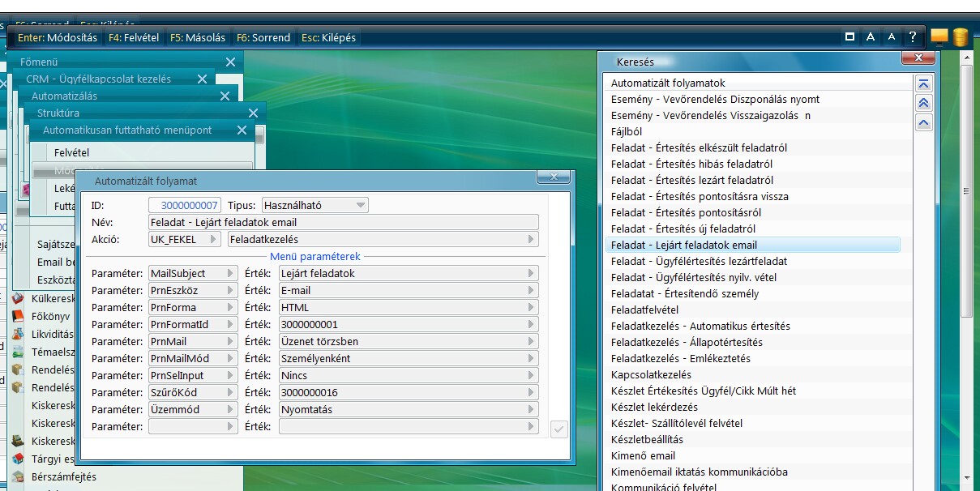This screenshot has width=980, height=491.
Task: Open the PrnForma value HTML selector
Action: point(531,308)
